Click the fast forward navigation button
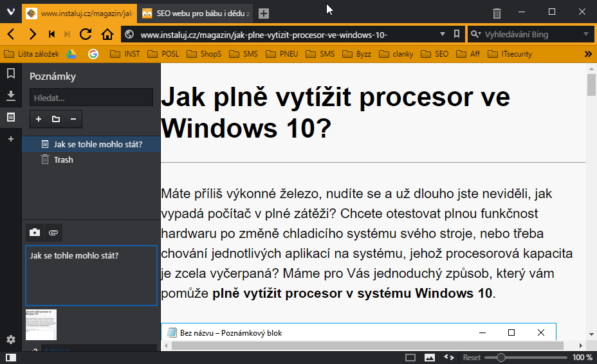Image resolution: width=597 pixels, height=364 pixels. [68, 34]
